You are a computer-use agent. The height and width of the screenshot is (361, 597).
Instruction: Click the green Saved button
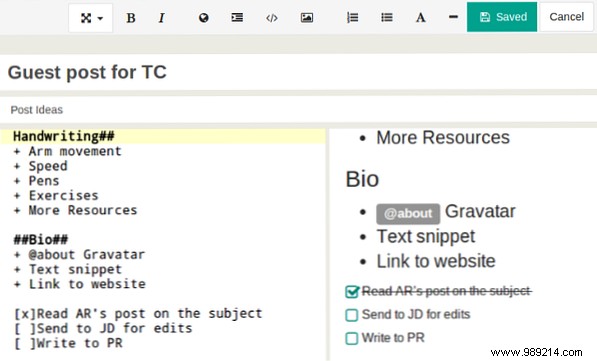502,17
